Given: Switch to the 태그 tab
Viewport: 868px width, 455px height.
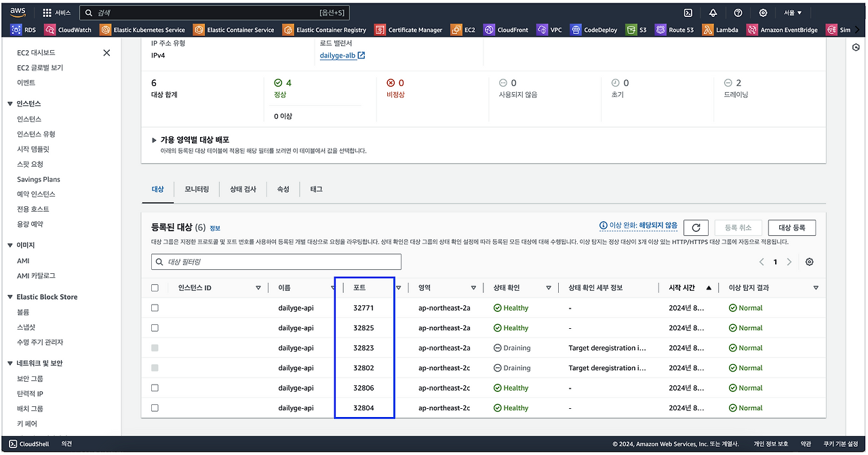Looking at the screenshot, I should (316, 189).
